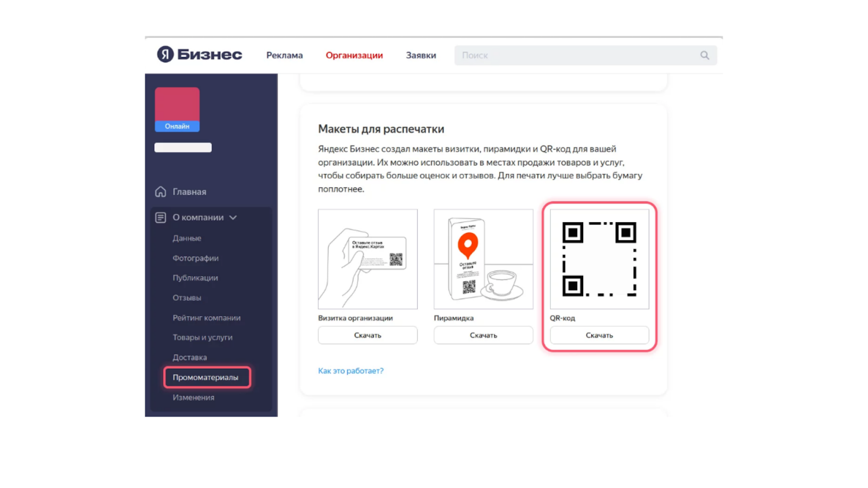Viewport: 868px width, 488px height.
Task: Click the document icon beside О компании
Action: click(161, 217)
